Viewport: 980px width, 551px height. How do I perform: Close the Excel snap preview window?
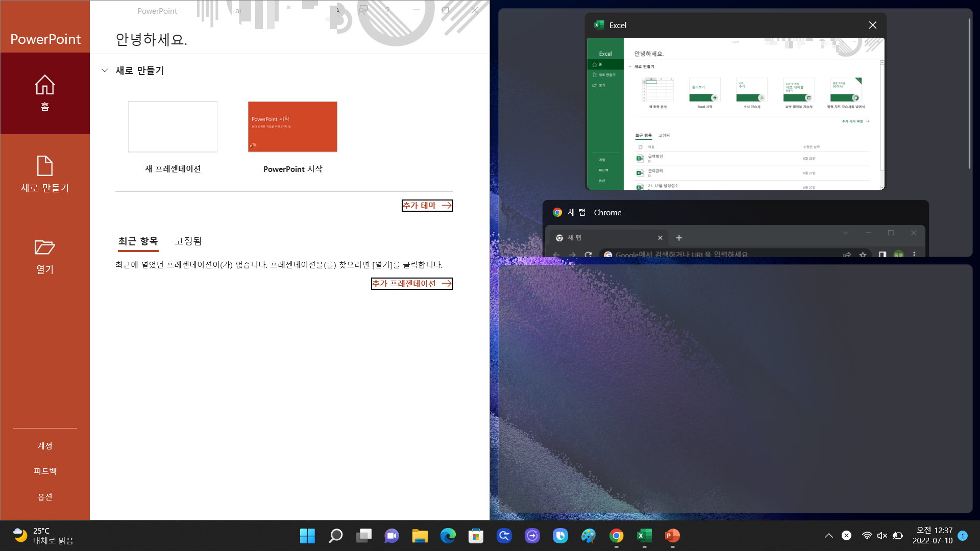(x=872, y=25)
